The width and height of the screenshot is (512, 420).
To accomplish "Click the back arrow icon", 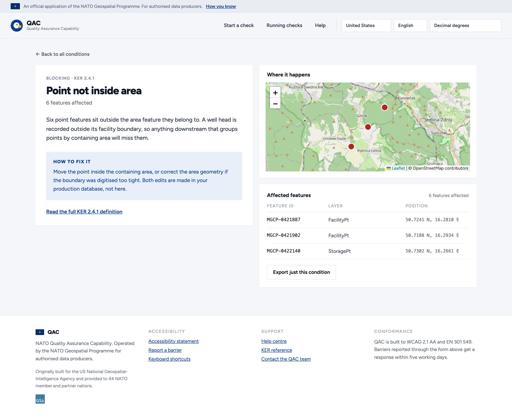I will [38, 54].
